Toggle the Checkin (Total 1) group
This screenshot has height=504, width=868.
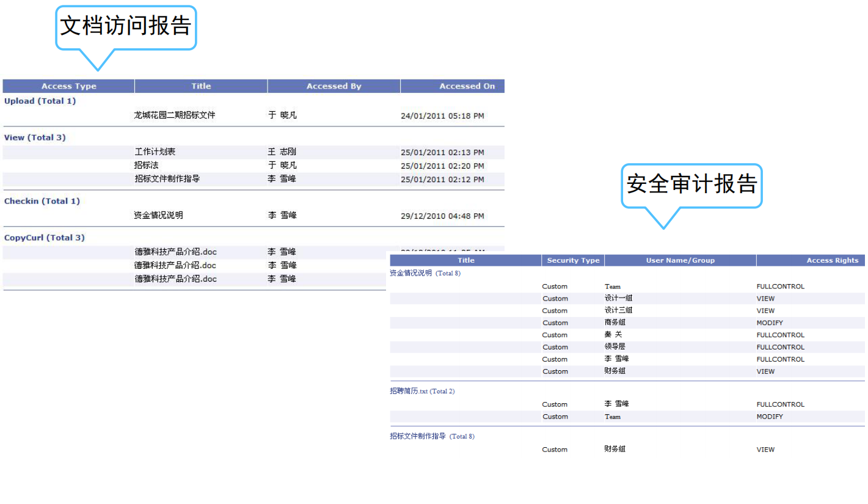pyautogui.click(x=42, y=202)
